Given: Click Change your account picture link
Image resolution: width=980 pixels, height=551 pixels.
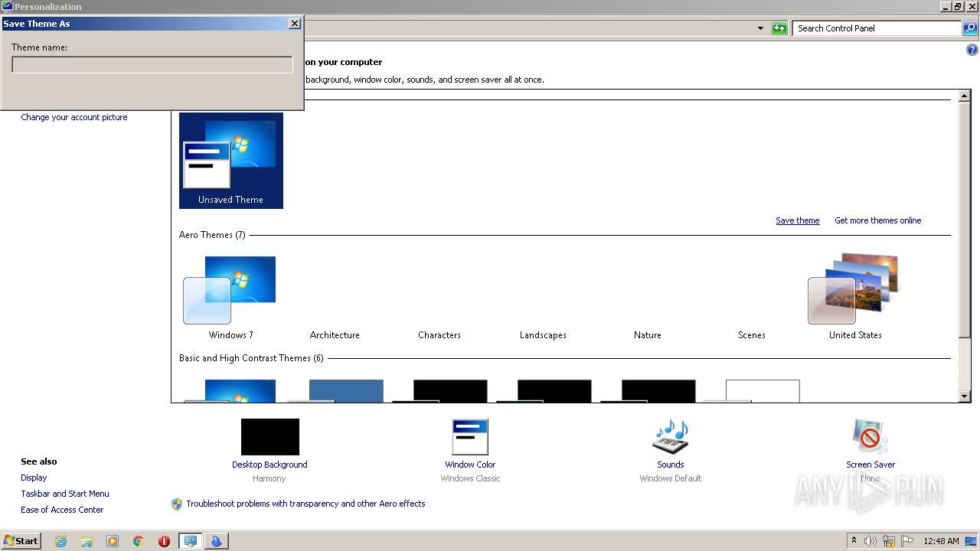Looking at the screenshot, I should point(74,117).
